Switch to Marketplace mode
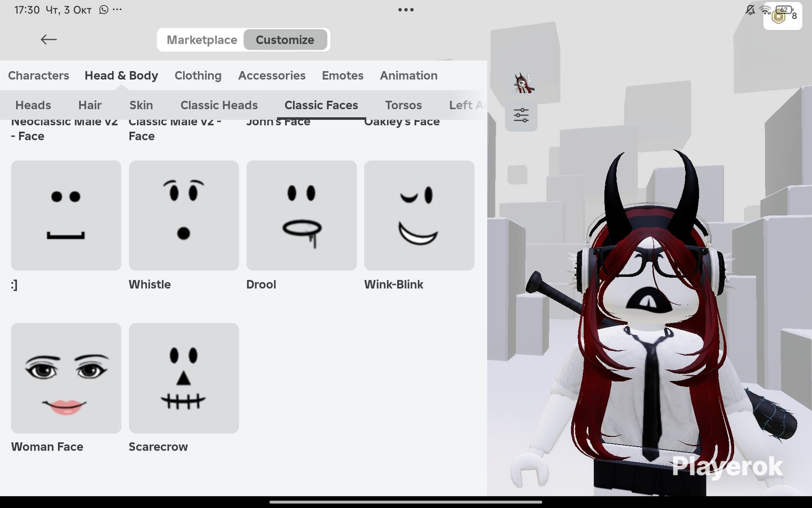The height and width of the screenshot is (508, 812). click(201, 40)
